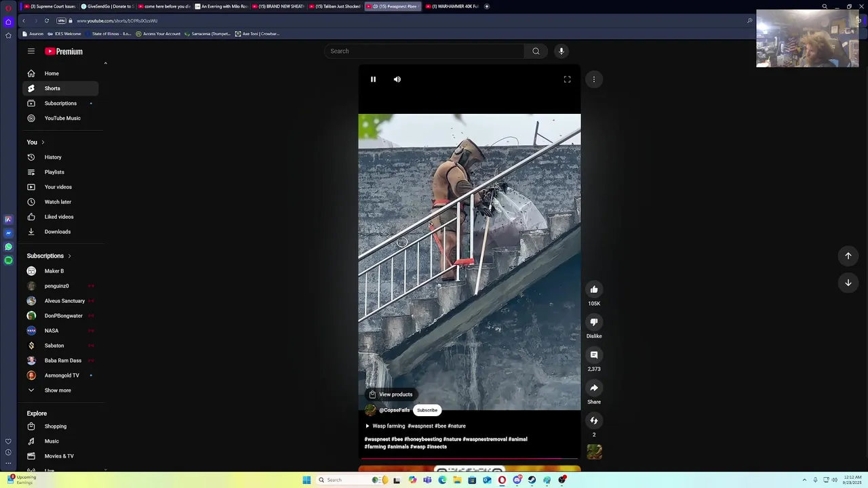Open Movies & TV under Explore
Screen dimensions: 868x488
tap(60, 456)
